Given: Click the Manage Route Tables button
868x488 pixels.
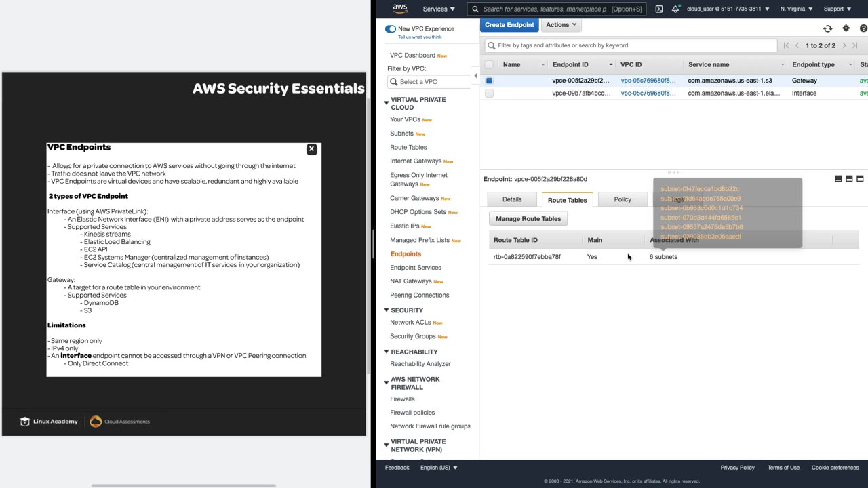Looking at the screenshot, I should (x=528, y=219).
